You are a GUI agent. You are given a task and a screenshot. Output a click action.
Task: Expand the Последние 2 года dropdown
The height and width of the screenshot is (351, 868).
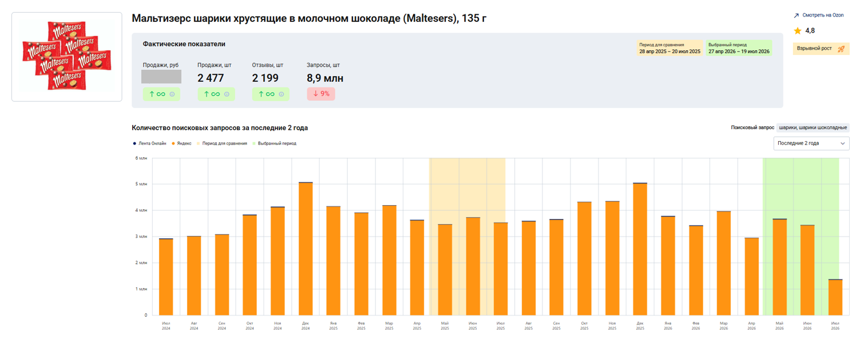(811, 143)
